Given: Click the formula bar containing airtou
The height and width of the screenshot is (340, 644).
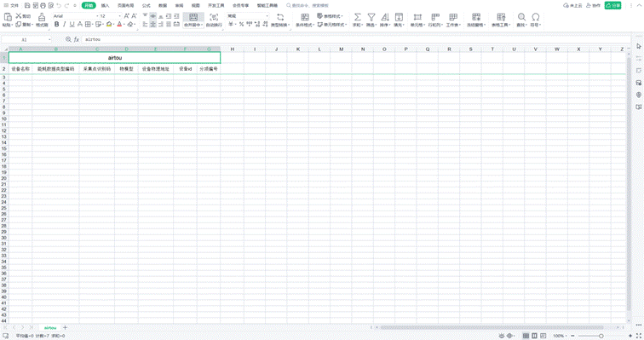Looking at the screenshot, I should pyautogui.click(x=355, y=39).
